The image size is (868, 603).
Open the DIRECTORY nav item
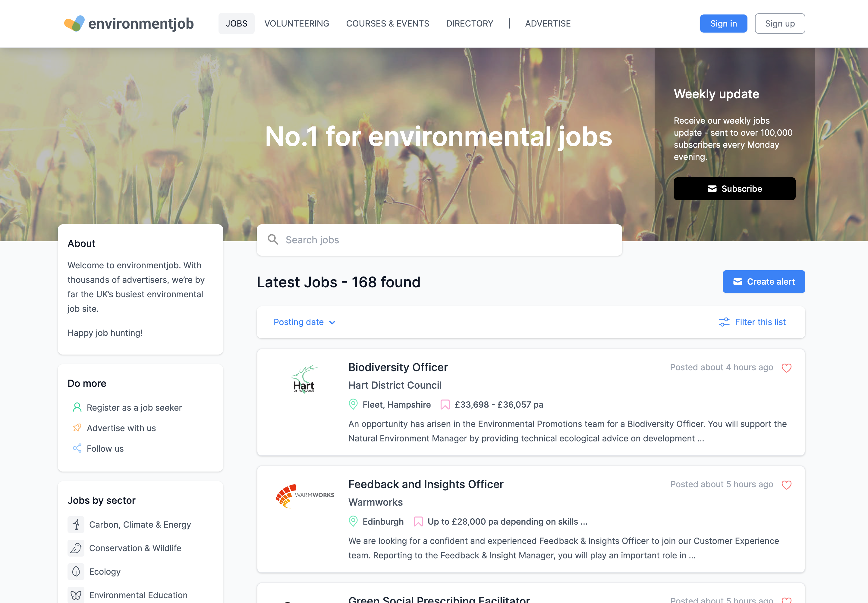pos(470,24)
